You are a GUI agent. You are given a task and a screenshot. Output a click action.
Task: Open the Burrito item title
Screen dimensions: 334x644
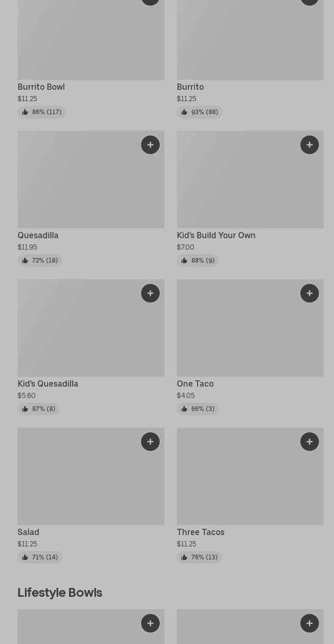(190, 87)
